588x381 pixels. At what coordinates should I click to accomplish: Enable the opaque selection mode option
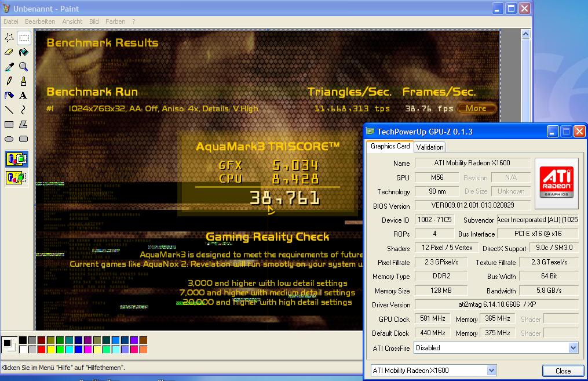pos(16,159)
